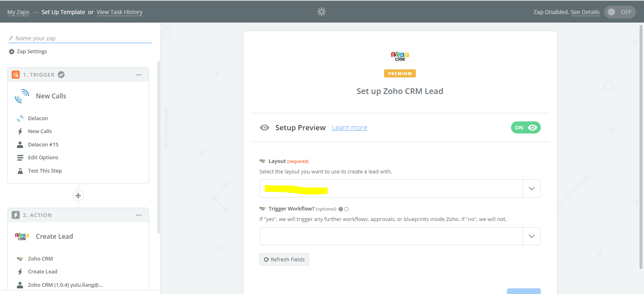Click the Set up Zoho CRM Lead heading
This screenshot has width=644, height=294.
[x=400, y=91]
